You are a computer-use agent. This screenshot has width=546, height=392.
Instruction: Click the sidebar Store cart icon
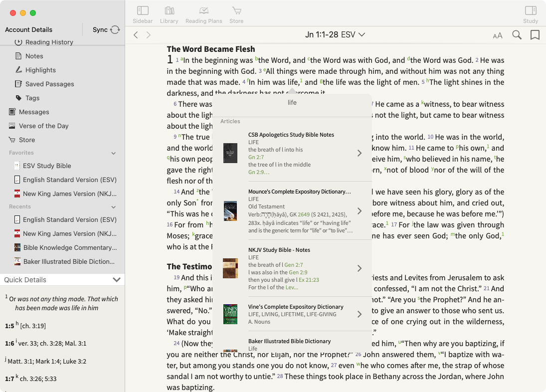point(12,140)
